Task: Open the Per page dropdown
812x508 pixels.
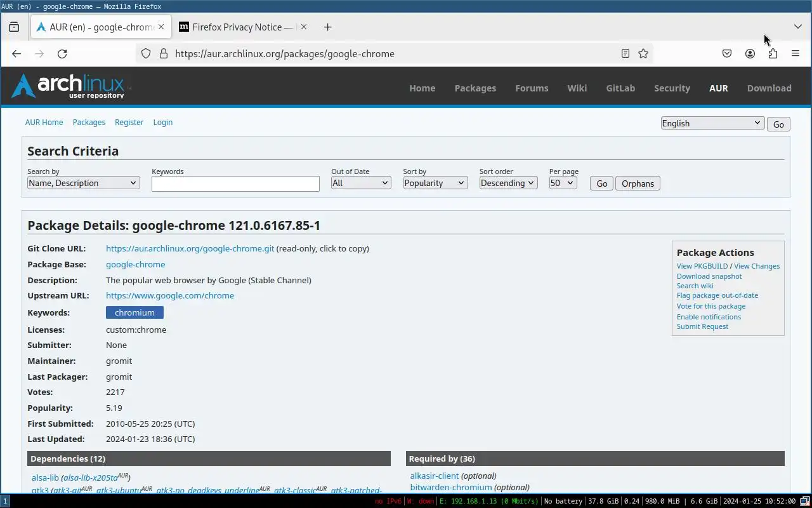Action: pos(563,183)
